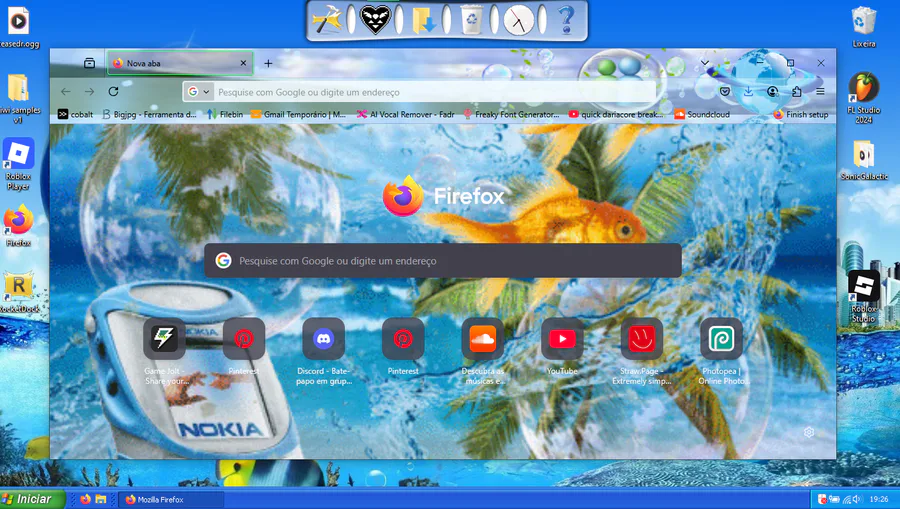Viewport: 900px width, 509px height.
Task: Click the red security shield tray icon
Action: pyautogui.click(x=822, y=500)
